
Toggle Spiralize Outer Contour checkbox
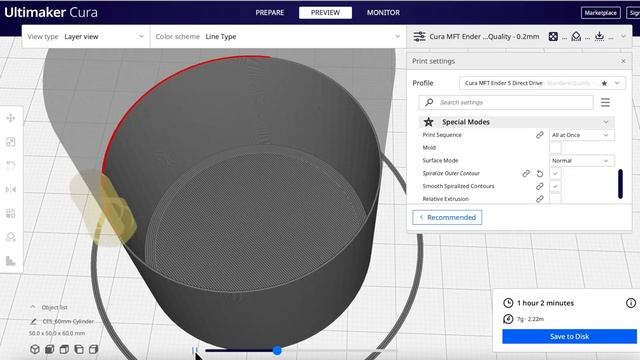[x=556, y=173]
